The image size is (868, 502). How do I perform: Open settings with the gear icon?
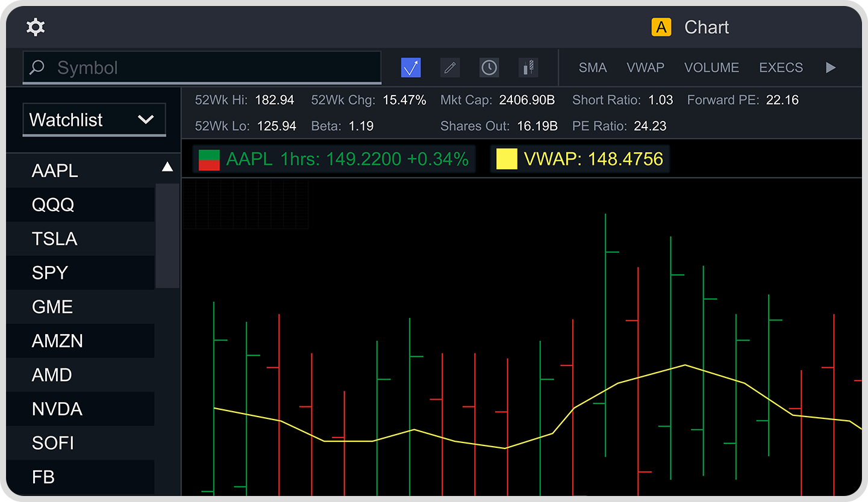36,27
